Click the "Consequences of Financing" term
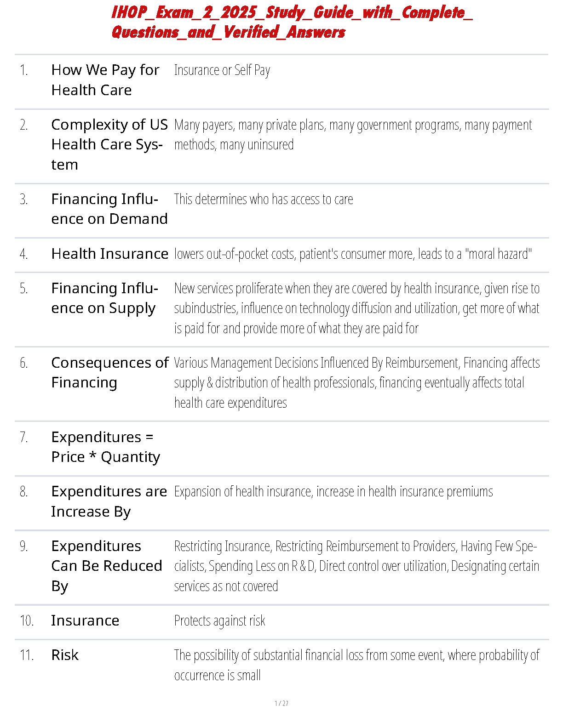Screen dimensions: 563x728 tap(109, 373)
